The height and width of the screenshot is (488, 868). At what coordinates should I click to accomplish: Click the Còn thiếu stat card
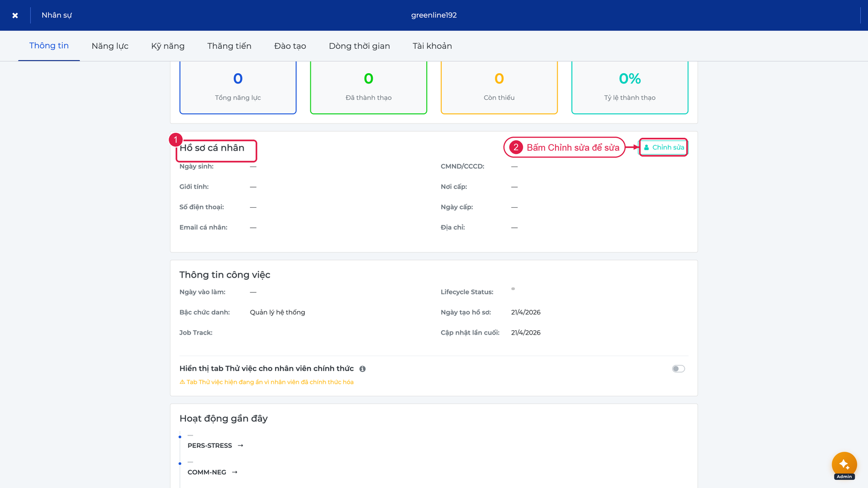[x=499, y=87]
